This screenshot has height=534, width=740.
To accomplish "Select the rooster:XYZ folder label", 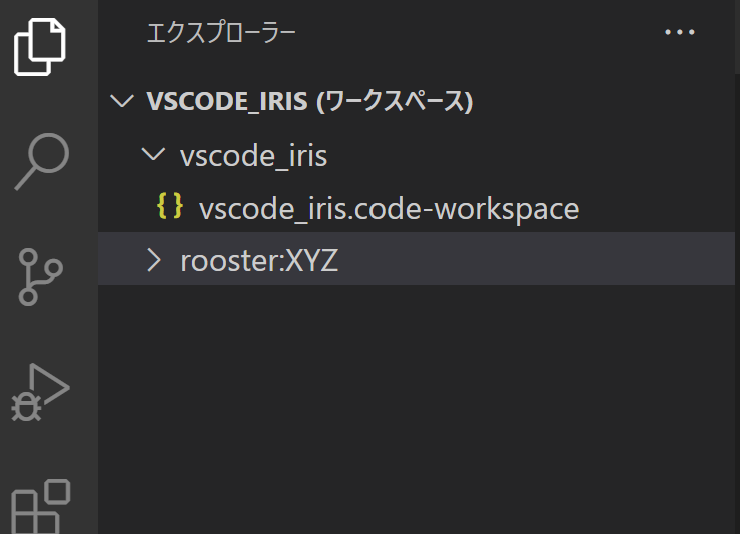I will (259, 261).
